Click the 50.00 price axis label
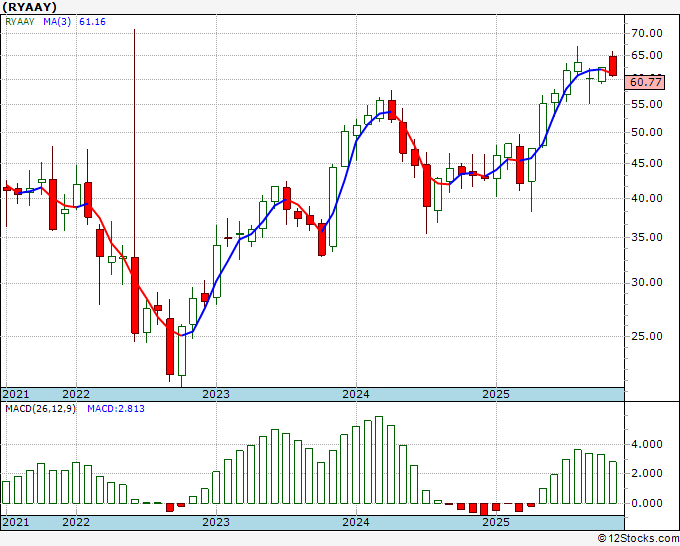 tap(647, 132)
